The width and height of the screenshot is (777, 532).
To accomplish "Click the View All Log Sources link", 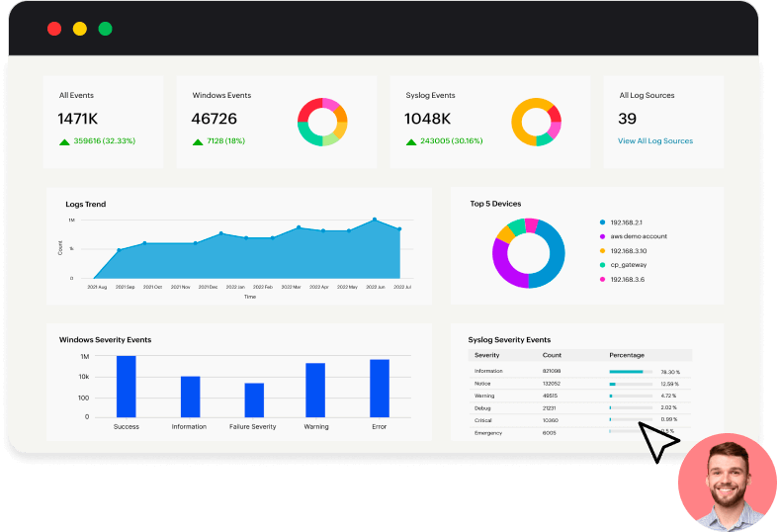I will [x=654, y=141].
